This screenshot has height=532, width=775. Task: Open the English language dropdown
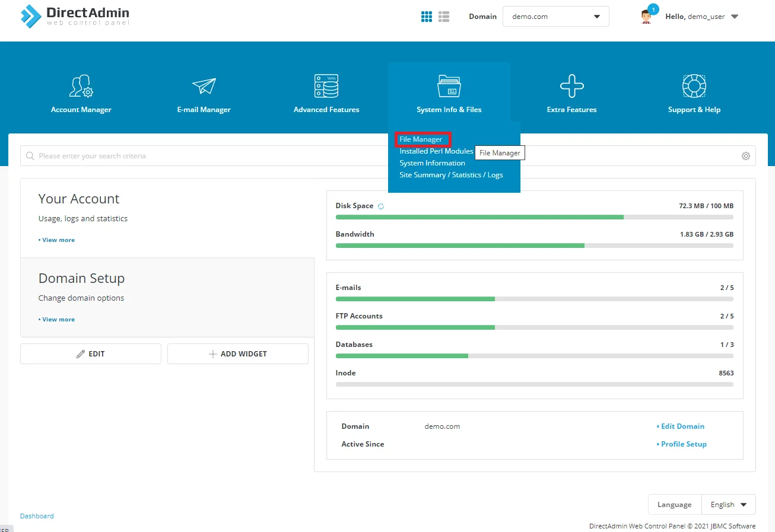click(728, 505)
